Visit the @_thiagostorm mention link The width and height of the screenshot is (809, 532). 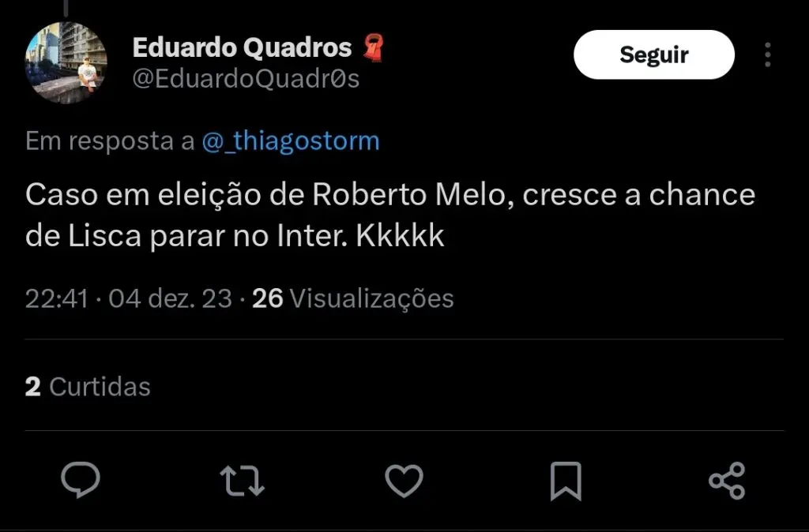coord(291,141)
